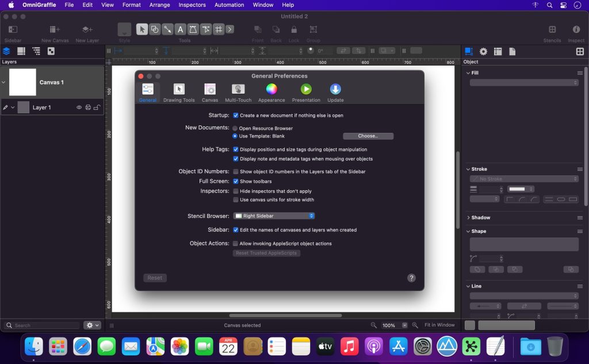
Task: Open the Update preferences pane
Action: click(x=335, y=92)
